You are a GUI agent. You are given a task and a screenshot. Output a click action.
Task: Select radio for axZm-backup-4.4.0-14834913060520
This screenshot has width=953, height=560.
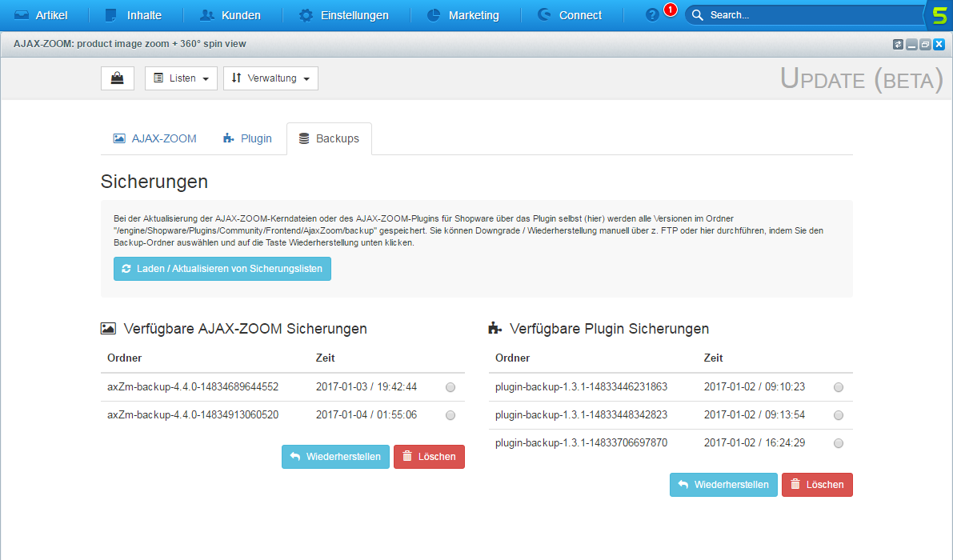450,415
